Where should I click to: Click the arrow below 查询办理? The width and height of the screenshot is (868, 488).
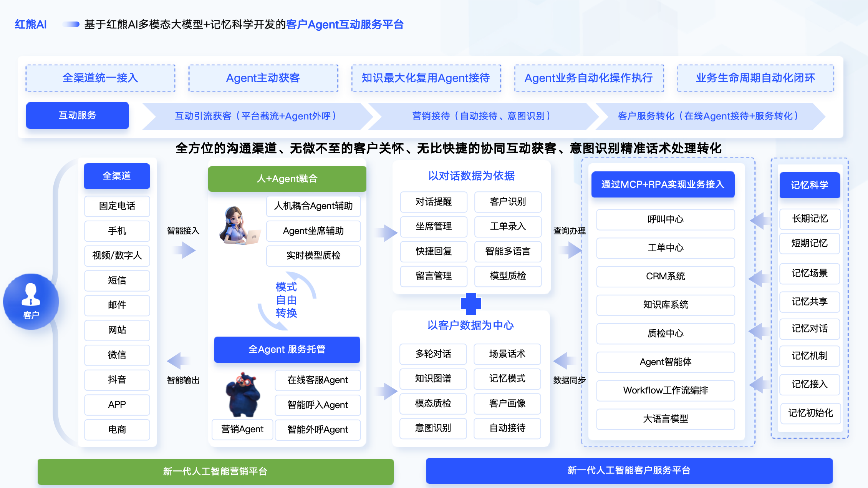pyautogui.click(x=571, y=251)
